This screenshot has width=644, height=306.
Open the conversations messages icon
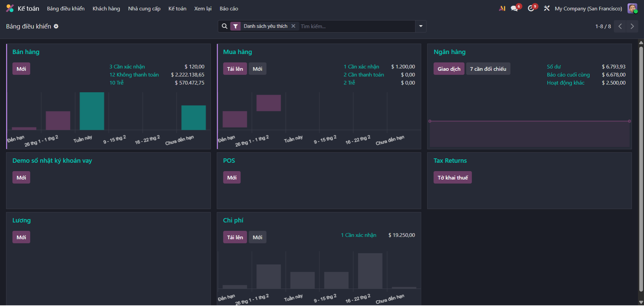pyautogui.click(x=515, y=8)
